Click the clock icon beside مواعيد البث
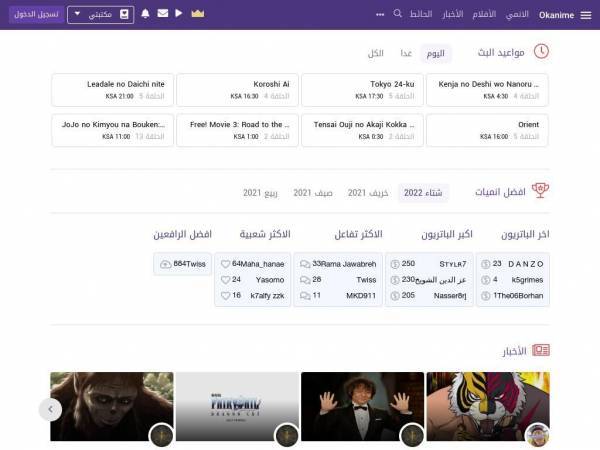This screenshot has height=450, width=600. tap(541, 52)
